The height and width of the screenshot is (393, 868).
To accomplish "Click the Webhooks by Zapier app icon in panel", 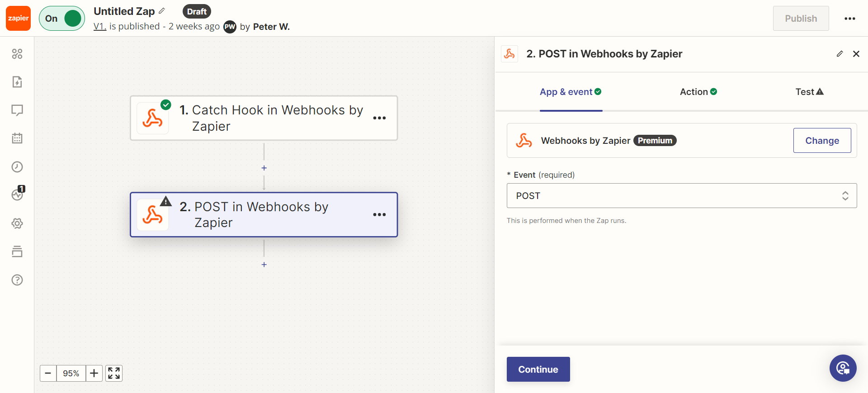I will [524, 141].
